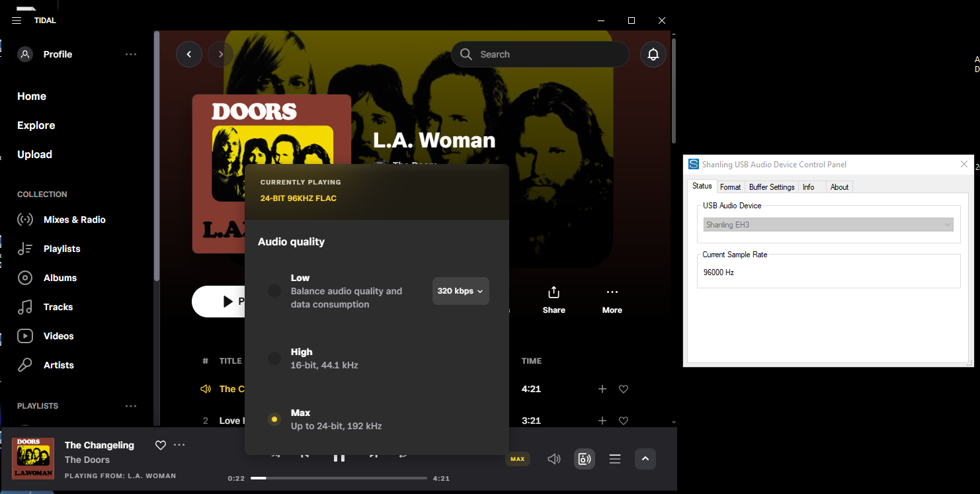Click the Share icon for the album

point(553,292)
